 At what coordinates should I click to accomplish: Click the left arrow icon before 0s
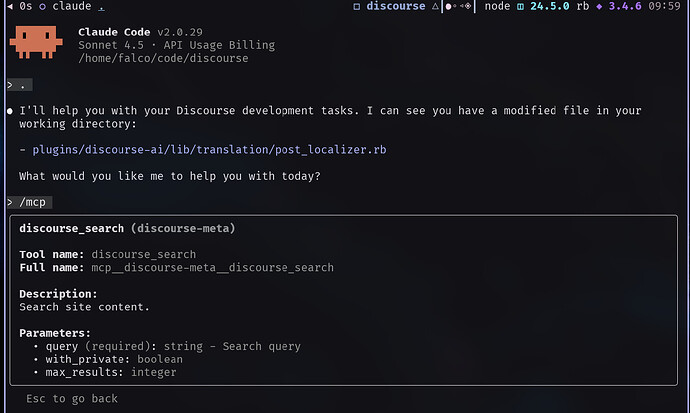click(10, 6)
